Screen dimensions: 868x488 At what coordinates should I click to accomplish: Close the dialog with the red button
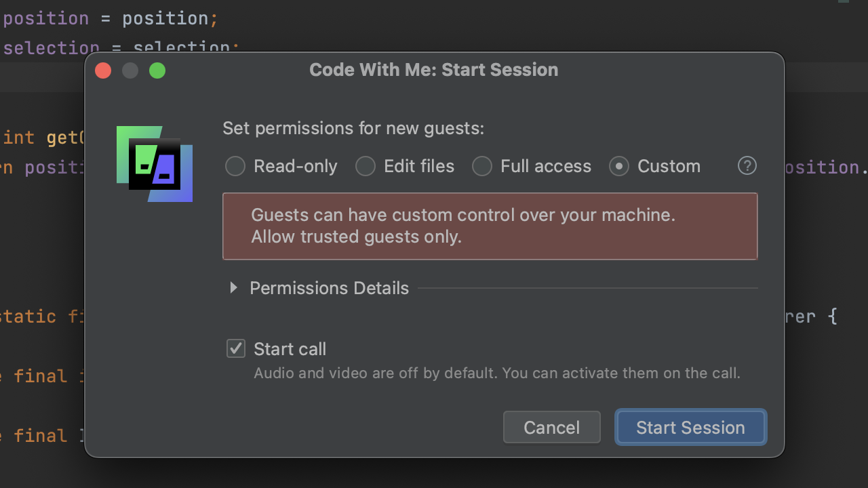(x=103, y=70)
